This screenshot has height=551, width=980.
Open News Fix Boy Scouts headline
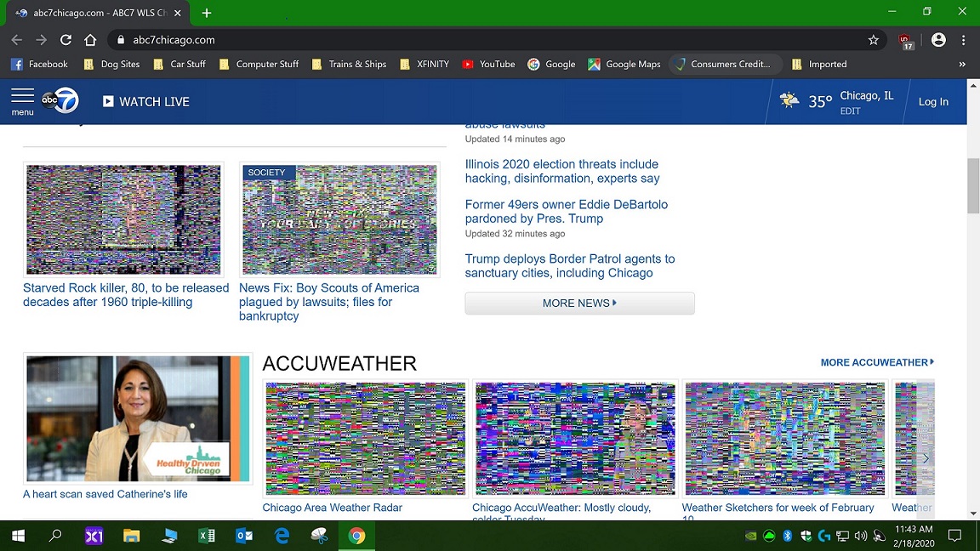(328, 302)
